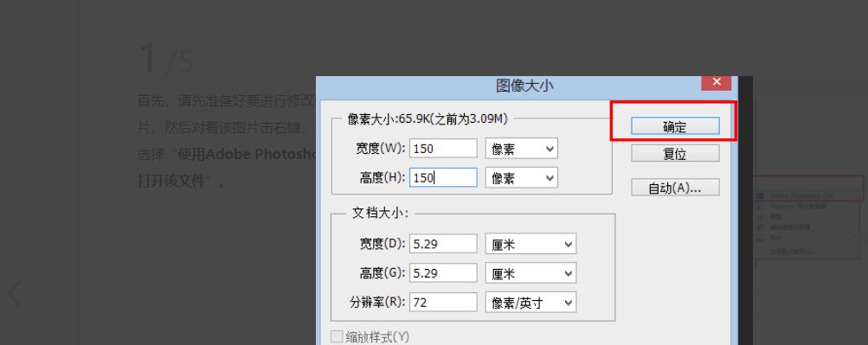Open the pixel height unit dropdown

[522, 177]
